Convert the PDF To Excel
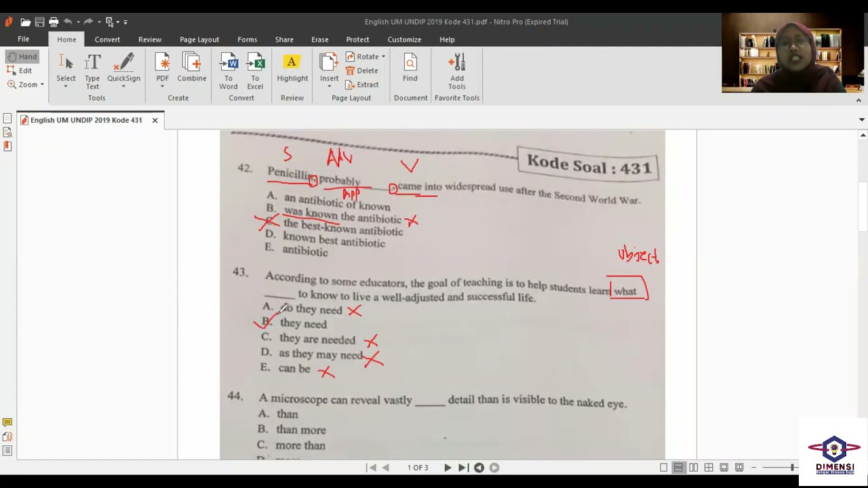868x488 pixels. tap(255, 70)
